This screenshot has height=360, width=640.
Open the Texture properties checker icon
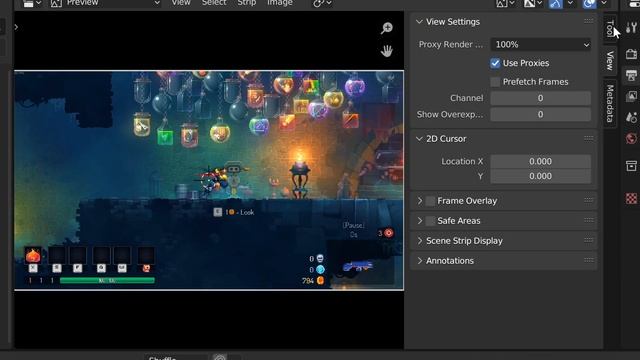click(631, 198)
